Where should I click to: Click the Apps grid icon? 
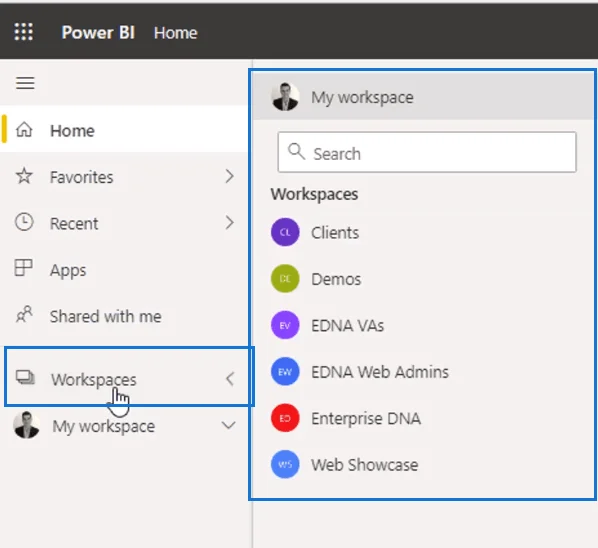coord(24,268)
